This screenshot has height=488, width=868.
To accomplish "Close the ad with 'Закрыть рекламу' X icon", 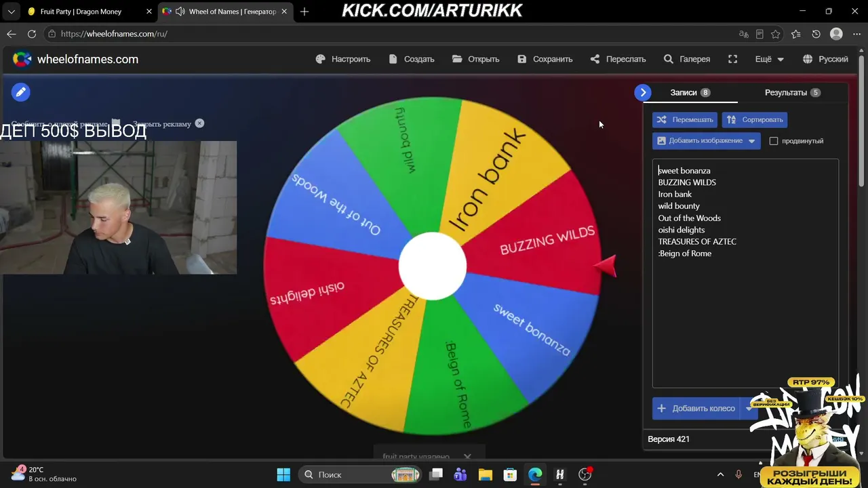I will click(199, 123).
